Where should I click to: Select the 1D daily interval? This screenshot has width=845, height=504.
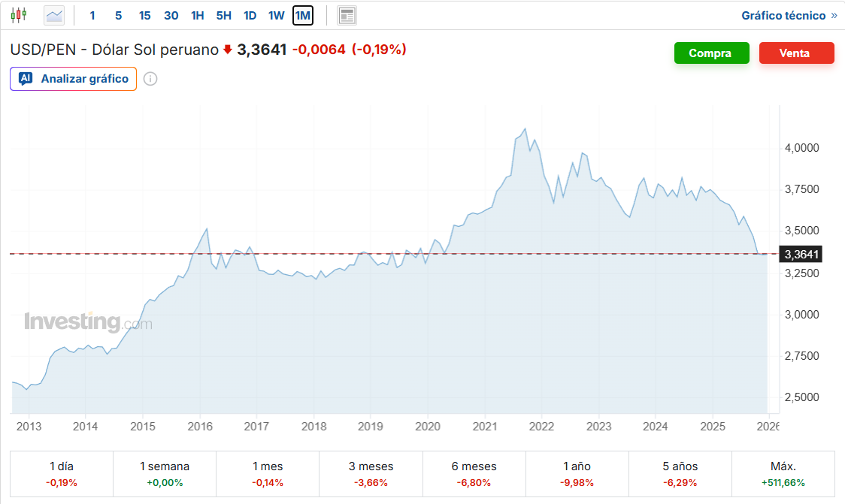pyautogui.click(x=250, y=15)
